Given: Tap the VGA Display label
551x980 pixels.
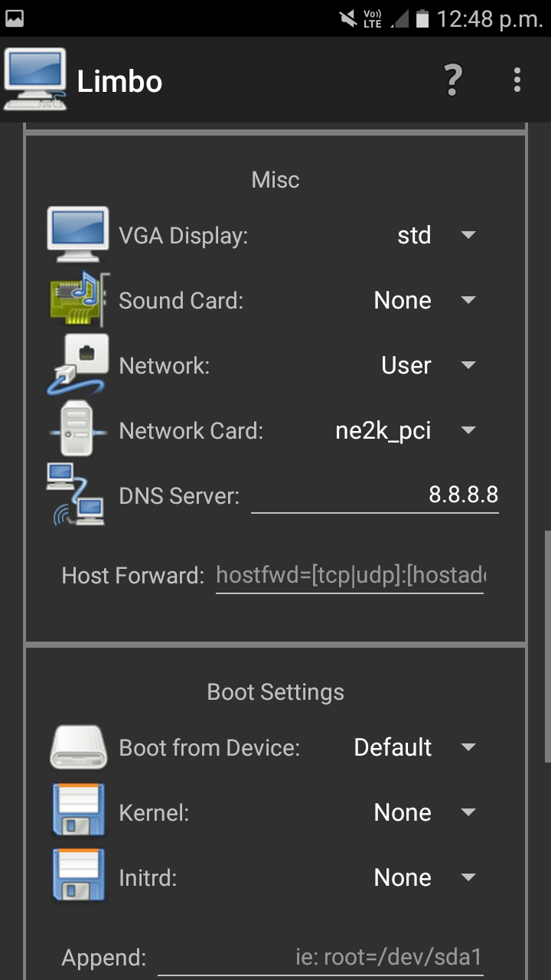Looking at the screenshot, I should pos(184,236).
